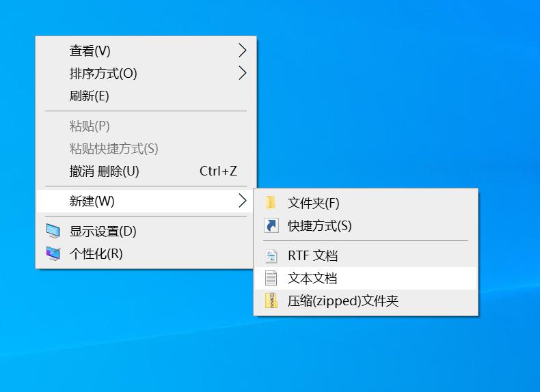Image resolution: width=540 pixels, height=392 pixels.
Task: Click the arrow next to 新建(W)
Action: 243,201
